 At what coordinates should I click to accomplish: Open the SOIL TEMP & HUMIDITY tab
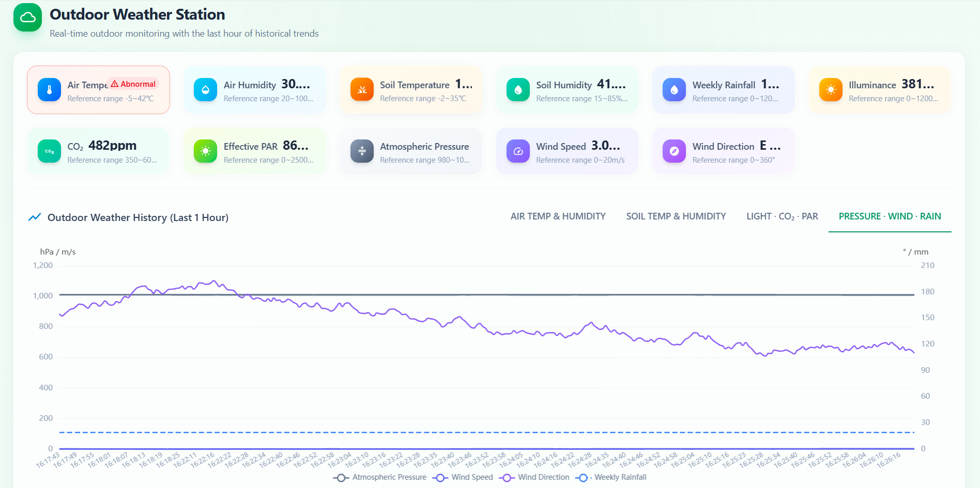(x=676, y=216)
